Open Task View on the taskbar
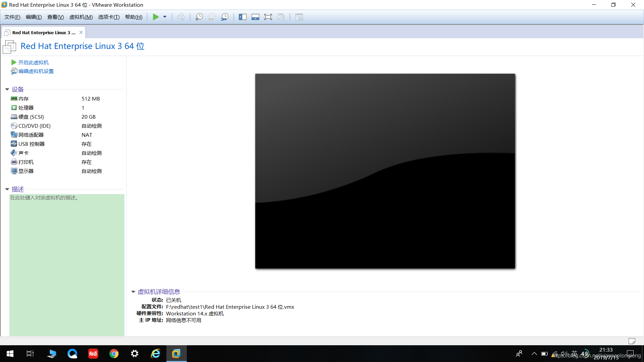 point(30,354)
